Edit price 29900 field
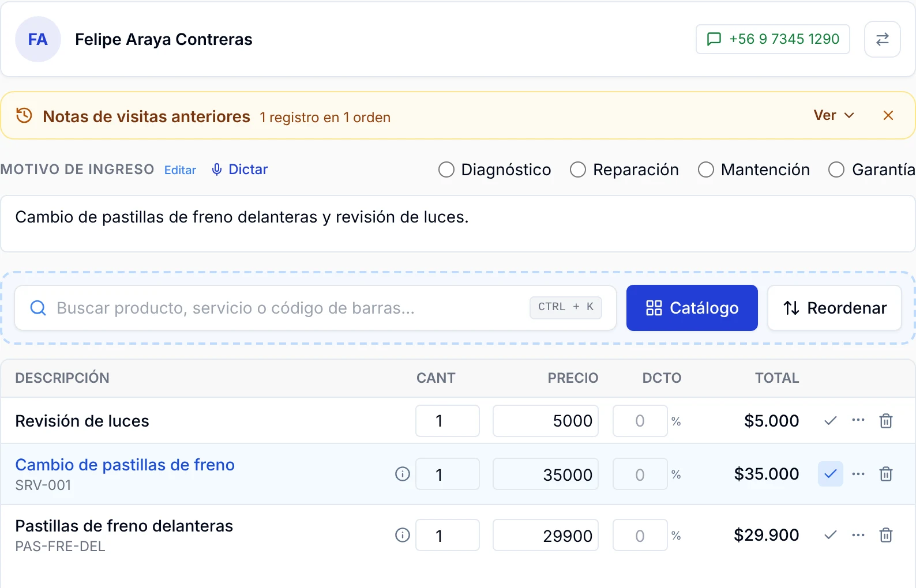This screenshot has width=916, height=588. (x=546, y=535)
